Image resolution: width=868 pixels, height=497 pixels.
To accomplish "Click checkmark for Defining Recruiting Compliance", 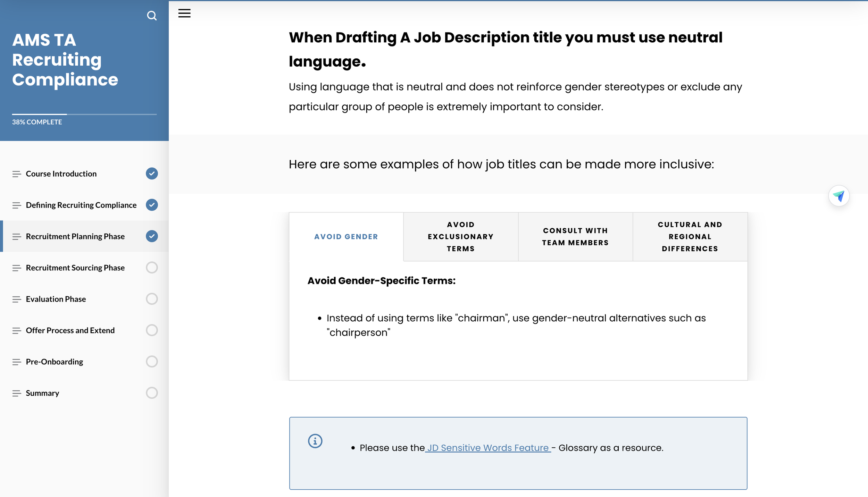I will point(152,205).
